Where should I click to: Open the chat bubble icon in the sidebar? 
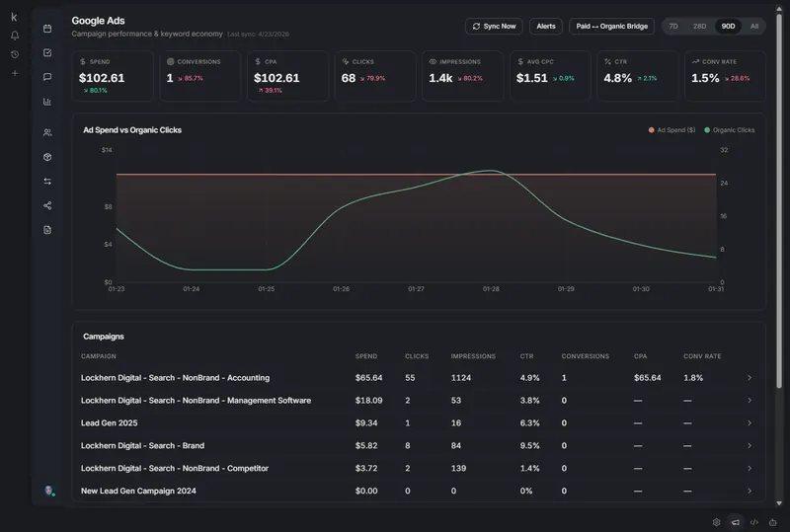tap(47, 77)
